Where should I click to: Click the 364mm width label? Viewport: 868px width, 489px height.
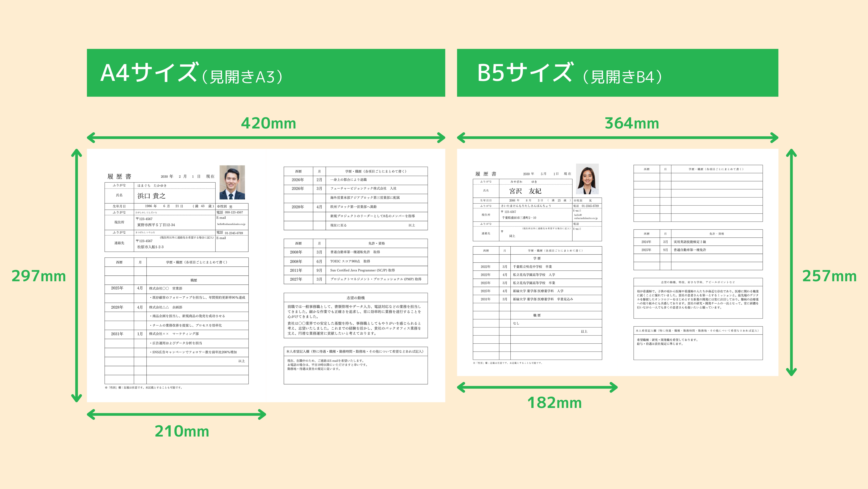point(632,123)
